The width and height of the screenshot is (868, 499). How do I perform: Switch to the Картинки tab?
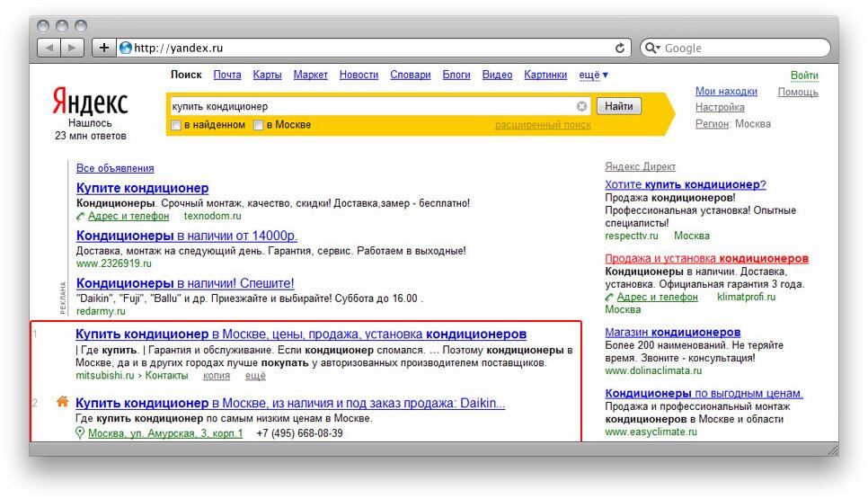[x=545, y=75]
